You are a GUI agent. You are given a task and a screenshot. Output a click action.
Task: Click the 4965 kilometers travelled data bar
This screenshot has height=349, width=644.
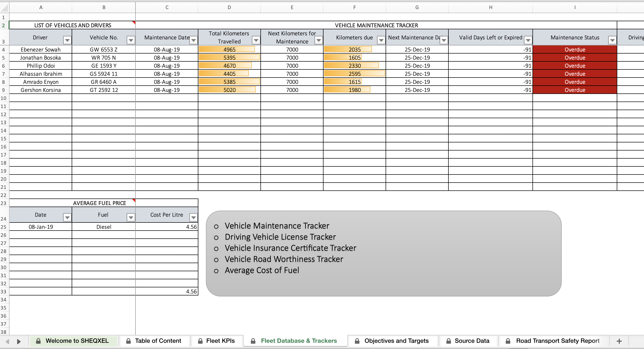pos(227,49)
